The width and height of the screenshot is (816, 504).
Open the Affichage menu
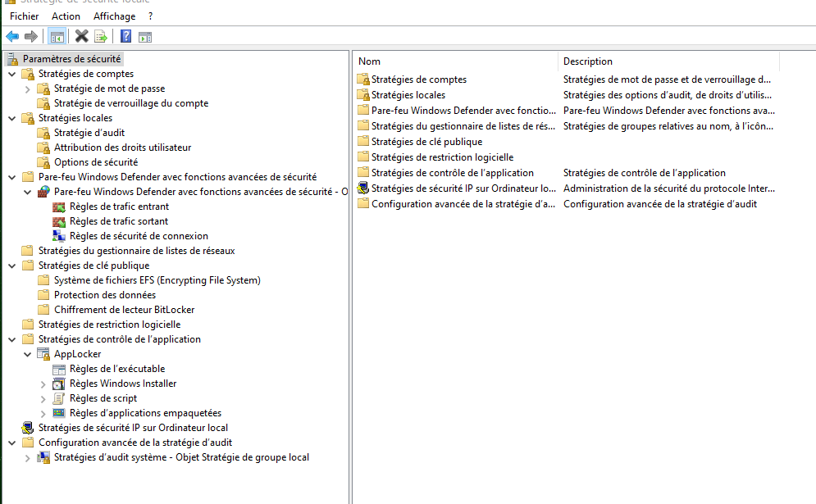click(x=114, y=16)
